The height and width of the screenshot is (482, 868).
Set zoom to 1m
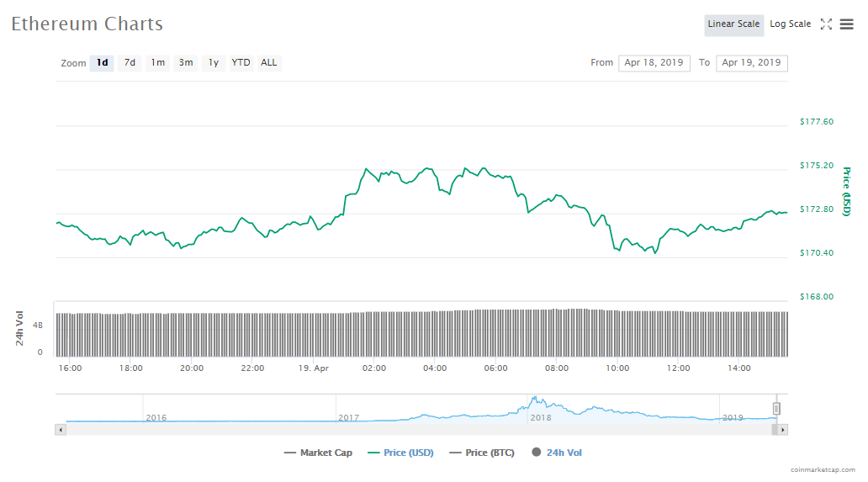157,63
